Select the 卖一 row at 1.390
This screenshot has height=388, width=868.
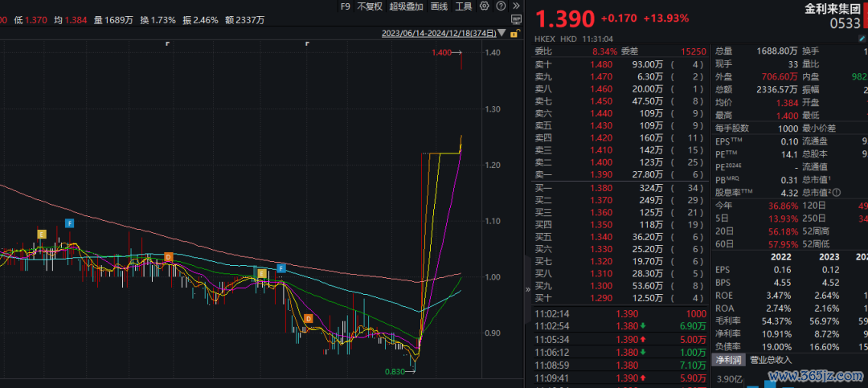621,174
